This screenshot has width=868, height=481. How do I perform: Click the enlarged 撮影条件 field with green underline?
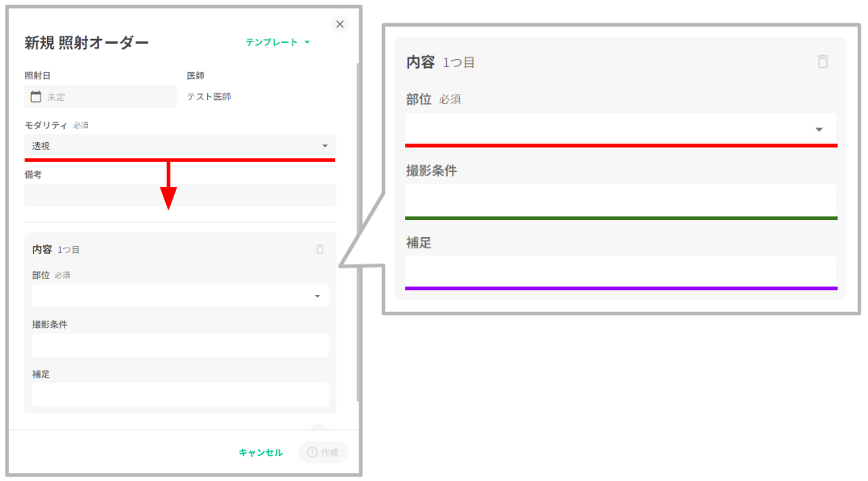[x=621, y=200]
